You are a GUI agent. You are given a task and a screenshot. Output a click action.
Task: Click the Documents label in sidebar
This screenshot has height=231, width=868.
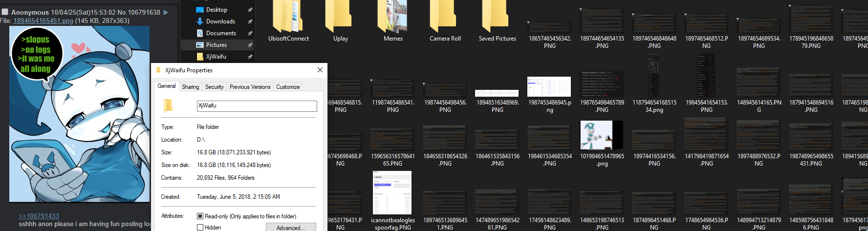221,33
